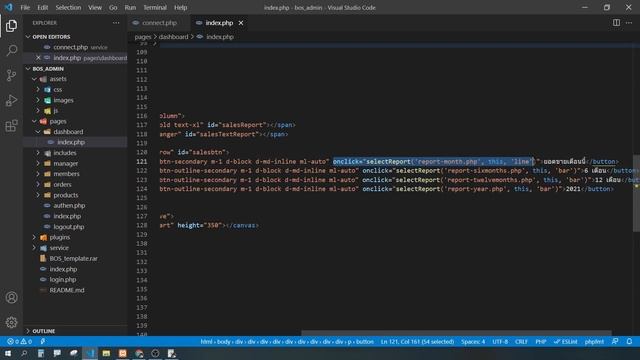640x360 pixels.
Task: Click the ESLint status bar item
Action: pyautogui.click(x=565, y=341)
